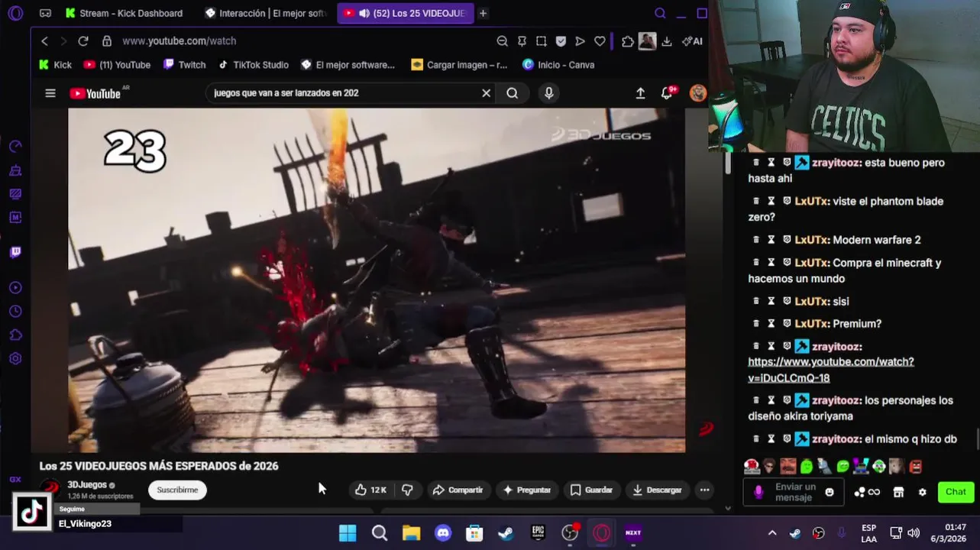Open Epic Games Launcher from the taskbar

[538, 533]
